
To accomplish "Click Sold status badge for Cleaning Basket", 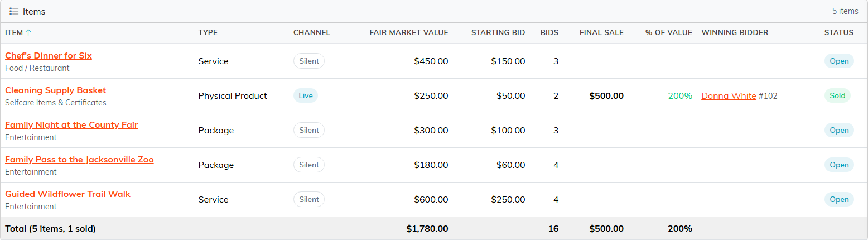I will (x=838, y=95).
